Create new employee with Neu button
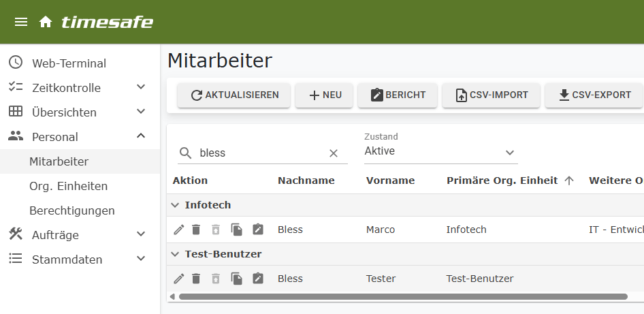The image size is (644, 314). (x=324, y=95)
